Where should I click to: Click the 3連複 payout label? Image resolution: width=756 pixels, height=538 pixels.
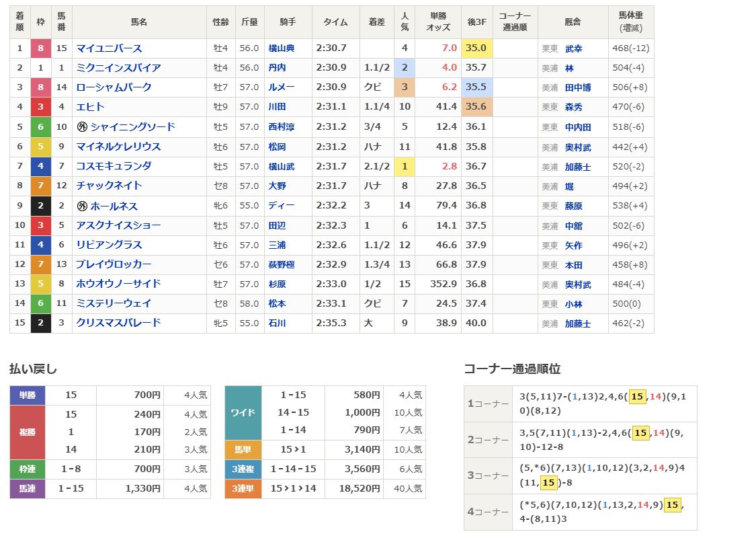pos(243,469)
